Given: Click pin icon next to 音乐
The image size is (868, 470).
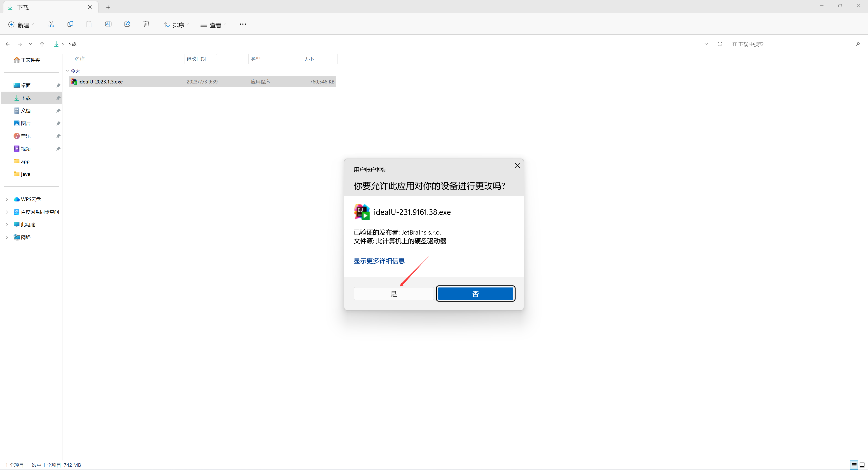Looking at the screenshot, I should pyautogui.click(x=58, y=136).
